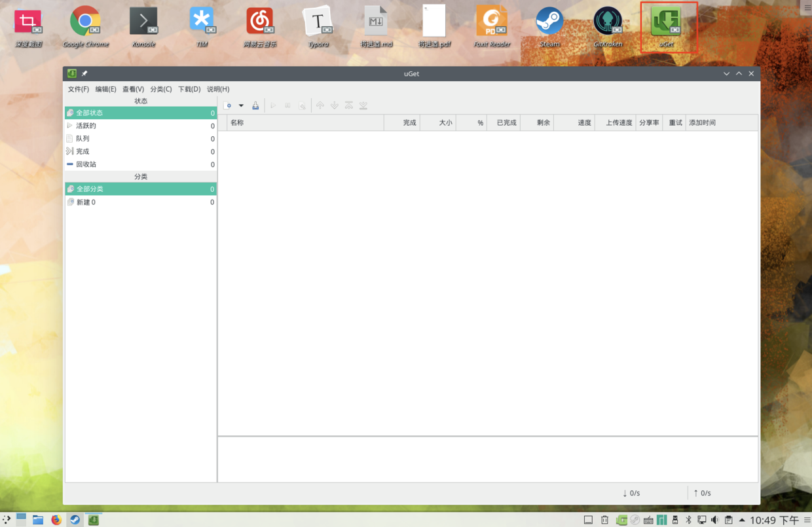Click the volume speaker tray icon

click(x=714, y=520)
